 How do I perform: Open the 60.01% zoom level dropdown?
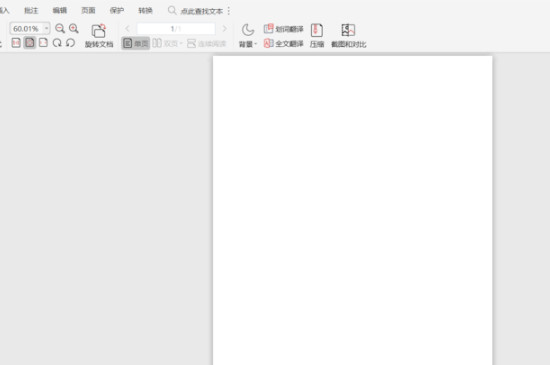point(46,28)
